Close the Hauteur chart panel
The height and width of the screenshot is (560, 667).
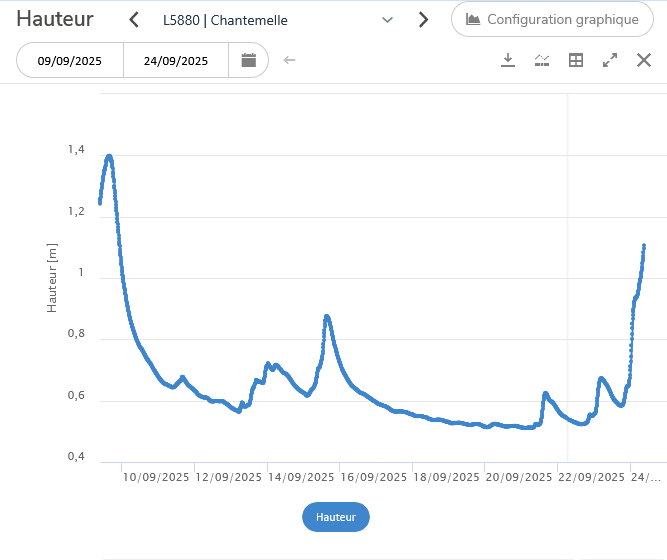644,60
